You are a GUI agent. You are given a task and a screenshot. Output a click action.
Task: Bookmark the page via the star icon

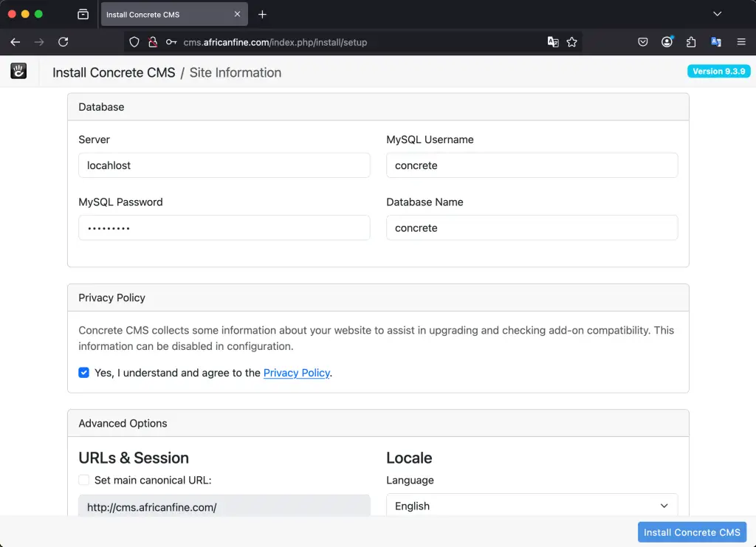(572, 42)
